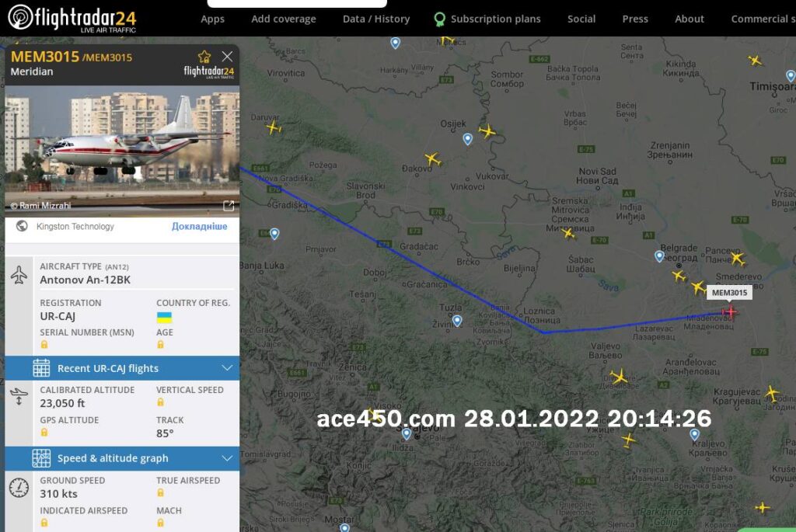Click the locked True Airspeed padlock
796x532 pixels.
pos(161,492)
